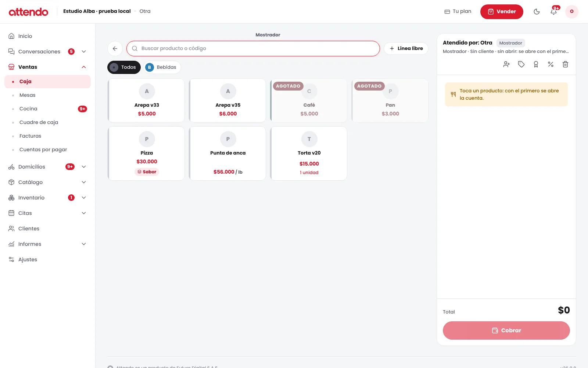
Task: Go back with the arrow button
Action: click(115, 49)
